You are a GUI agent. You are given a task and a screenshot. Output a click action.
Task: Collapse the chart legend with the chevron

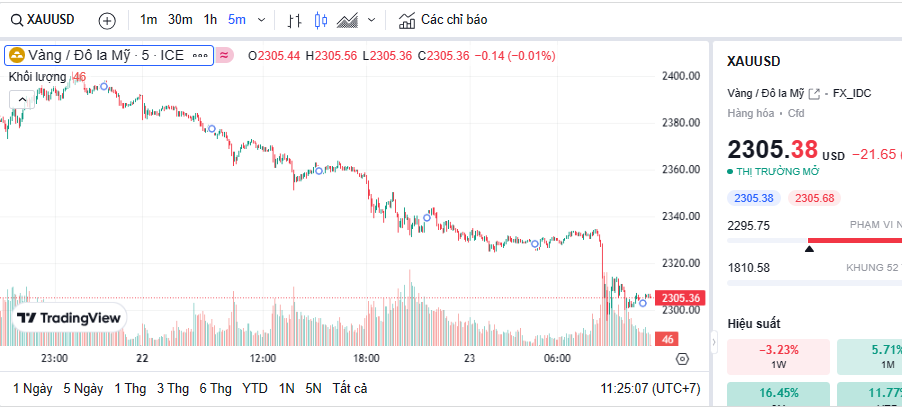(22, 98)
